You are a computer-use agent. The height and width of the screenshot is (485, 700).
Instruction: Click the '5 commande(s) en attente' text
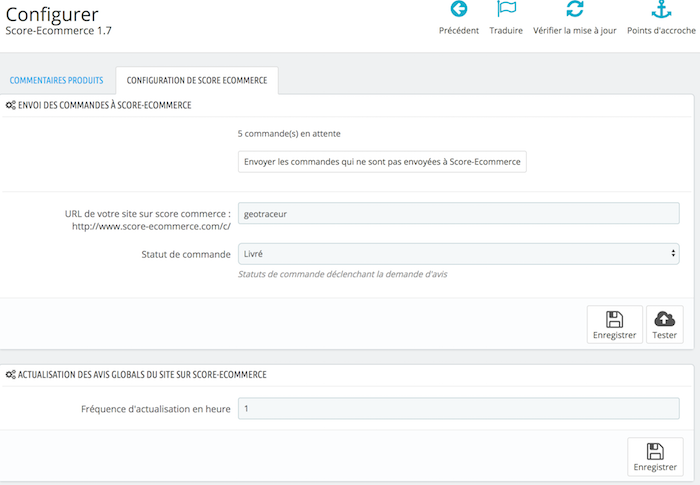[x=289, y=134]
